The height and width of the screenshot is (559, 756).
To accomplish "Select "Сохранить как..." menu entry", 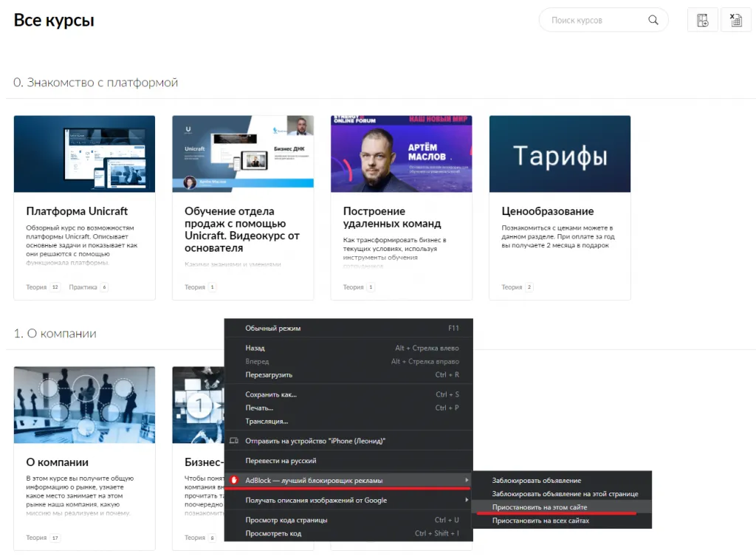I will coord(348,394).
